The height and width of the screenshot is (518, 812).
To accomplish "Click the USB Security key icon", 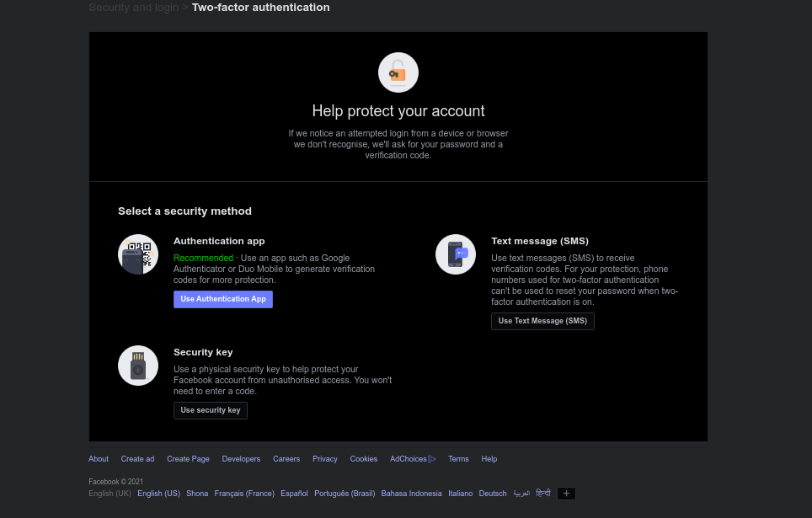I will point(138,366).
